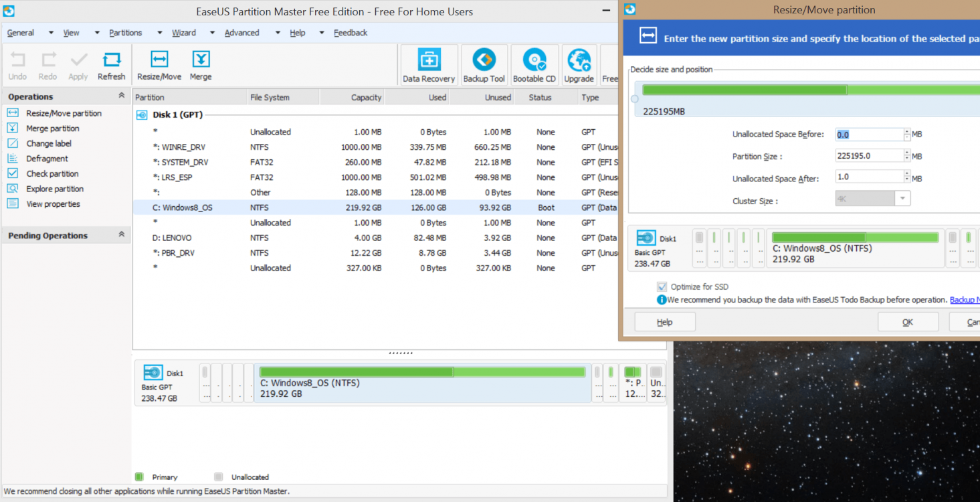The width and height of the screenshot is (980, 502).
Task: Select the D: LENOVO partition row
Action: [x=376, y=238]
